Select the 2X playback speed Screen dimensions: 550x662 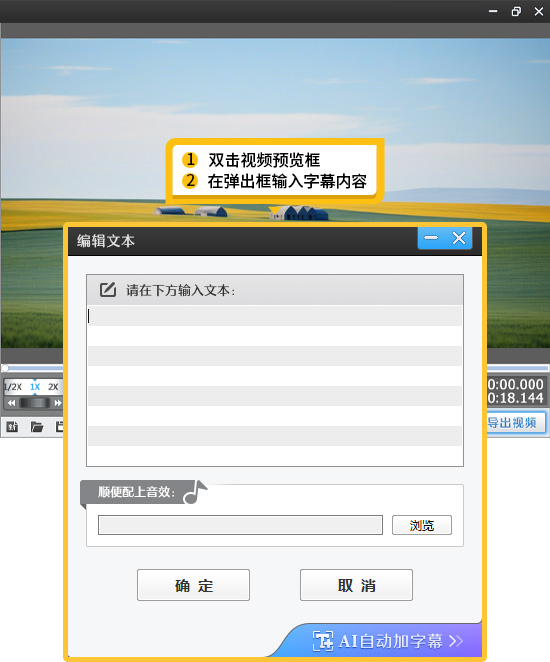pyautogui.click(x=53, y=387)
